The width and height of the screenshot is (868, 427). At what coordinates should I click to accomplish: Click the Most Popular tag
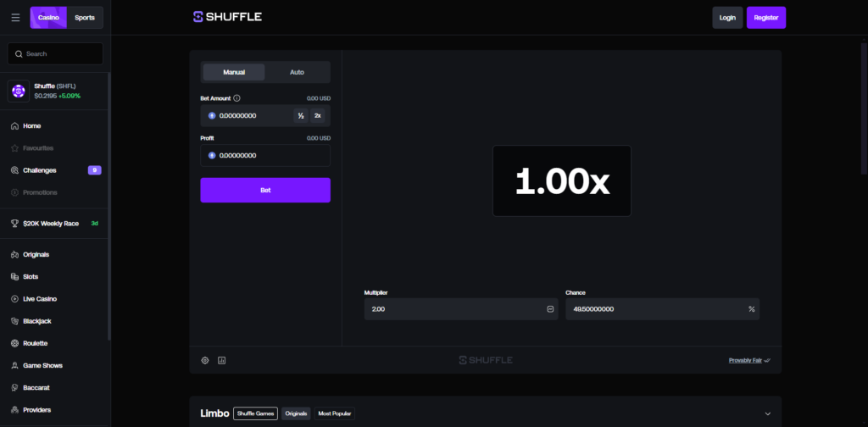coord(334,413)
